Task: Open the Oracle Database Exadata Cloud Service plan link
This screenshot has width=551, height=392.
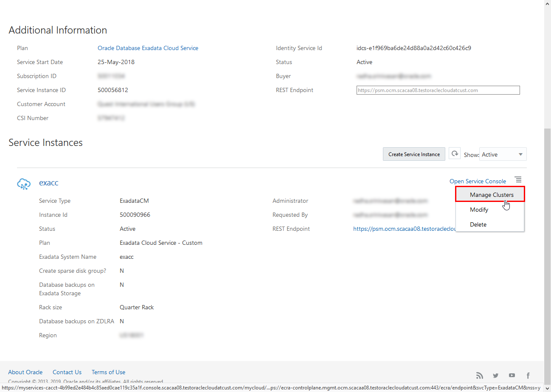Action: [x=148, y=48]
